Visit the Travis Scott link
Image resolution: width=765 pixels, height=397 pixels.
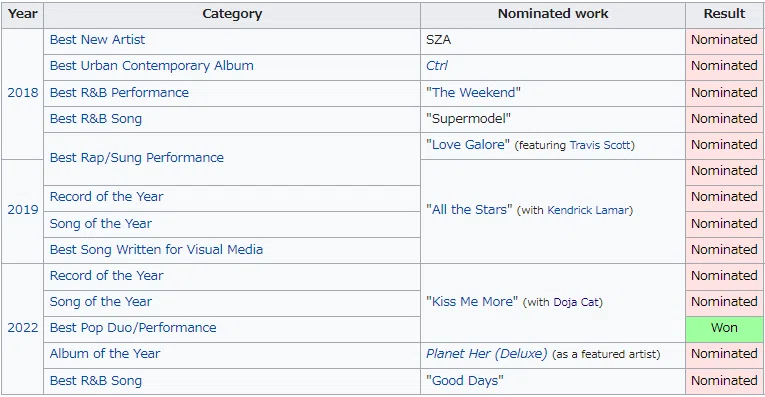tap(600, 145)
